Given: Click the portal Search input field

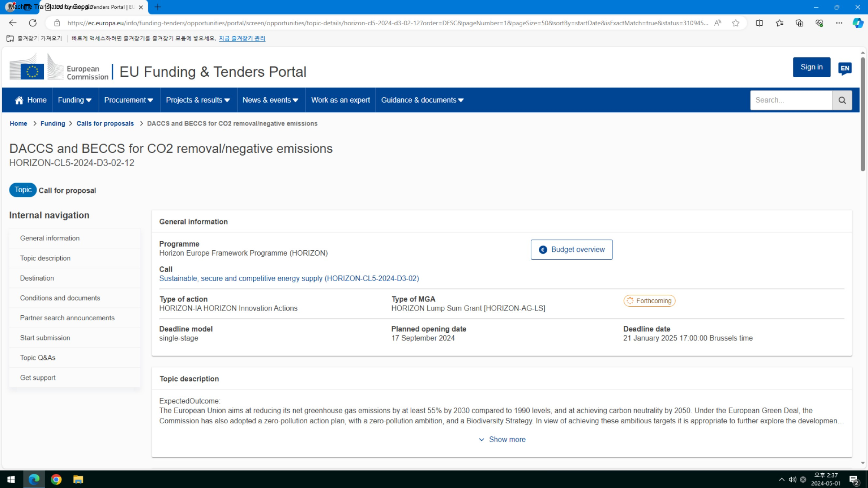Looking at the screenshot, I should [791, 100].
